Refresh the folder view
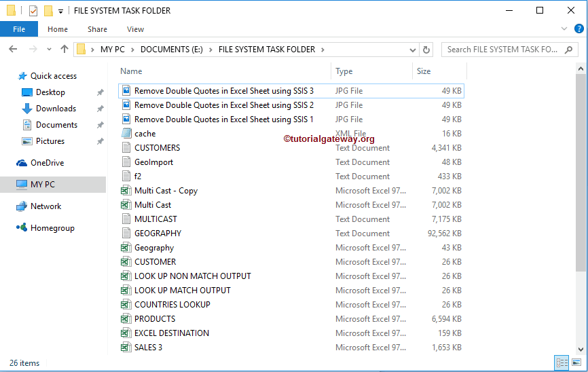588x372 pixels. (426, 50)
